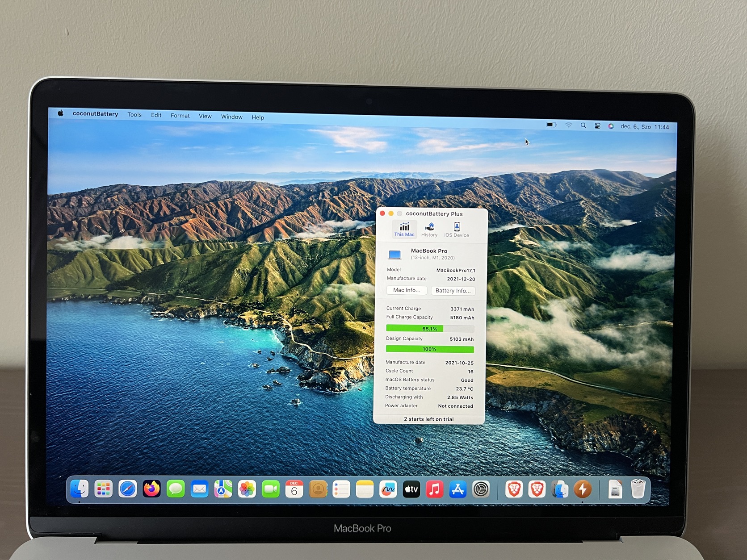The height and width of the screenshot is (560, 747).
Task: Open Spotlight search in the menu bar
Action: [x=583, y=126]
